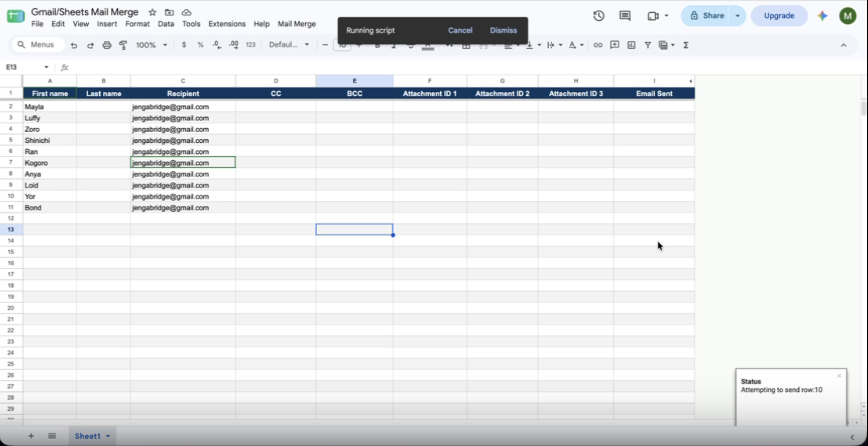Image resolution: width=868 pixels, height=446 pixels.
Task: Create a filter funnel icon
Action: pyautogui.click(x=648, y=45)
